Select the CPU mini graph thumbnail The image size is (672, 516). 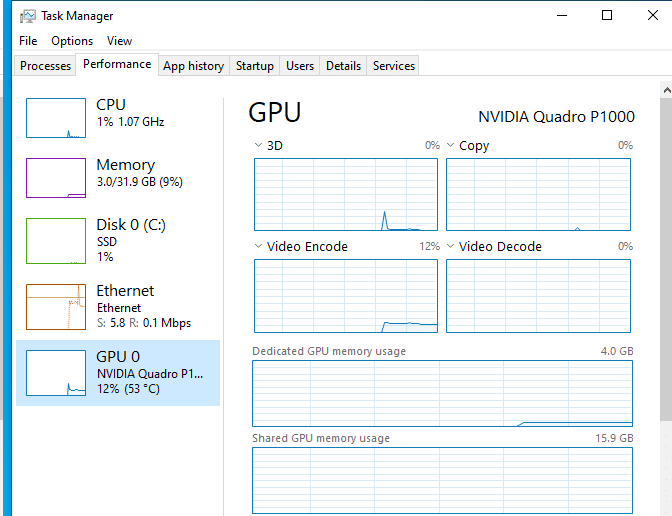(56, 118)
